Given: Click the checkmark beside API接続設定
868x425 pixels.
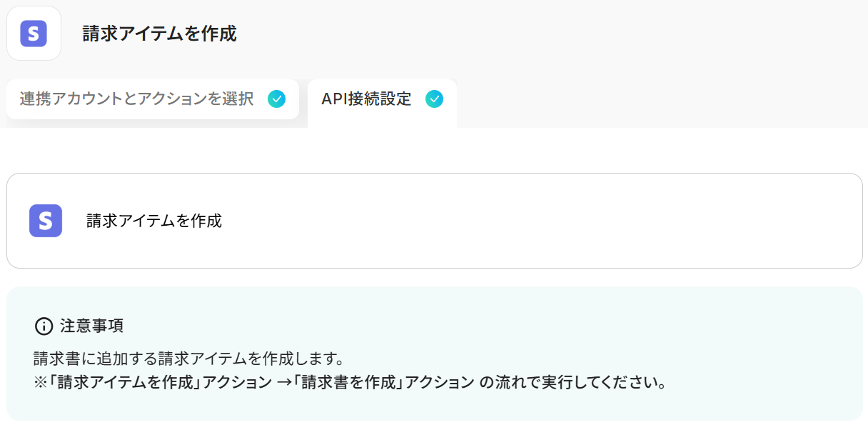Looking at the screenshot, I should pyautogui.click(x=434, y=99).
